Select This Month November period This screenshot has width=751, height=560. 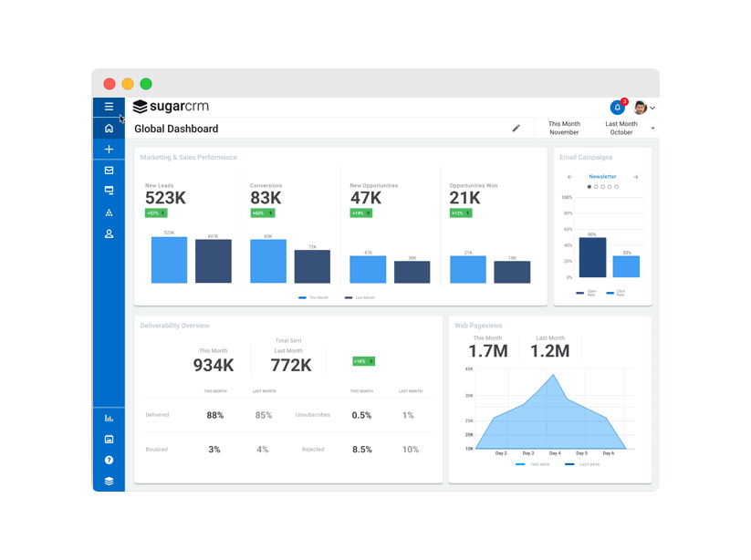tap(564, 128)
